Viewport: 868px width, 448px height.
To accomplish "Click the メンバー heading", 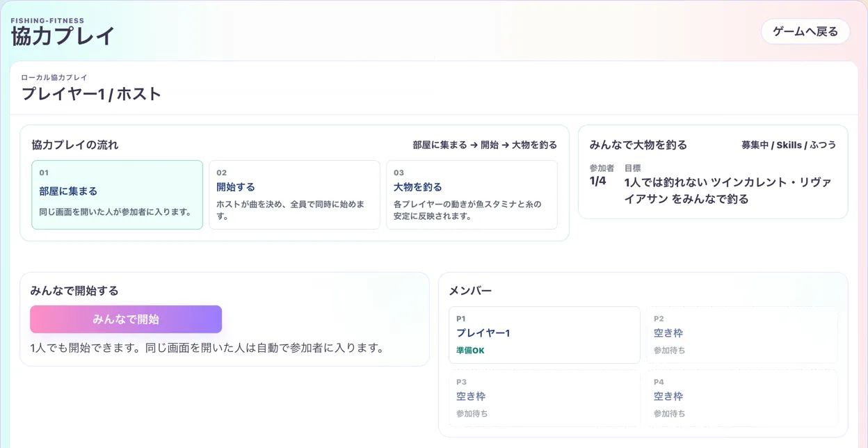I will point(470,291).
